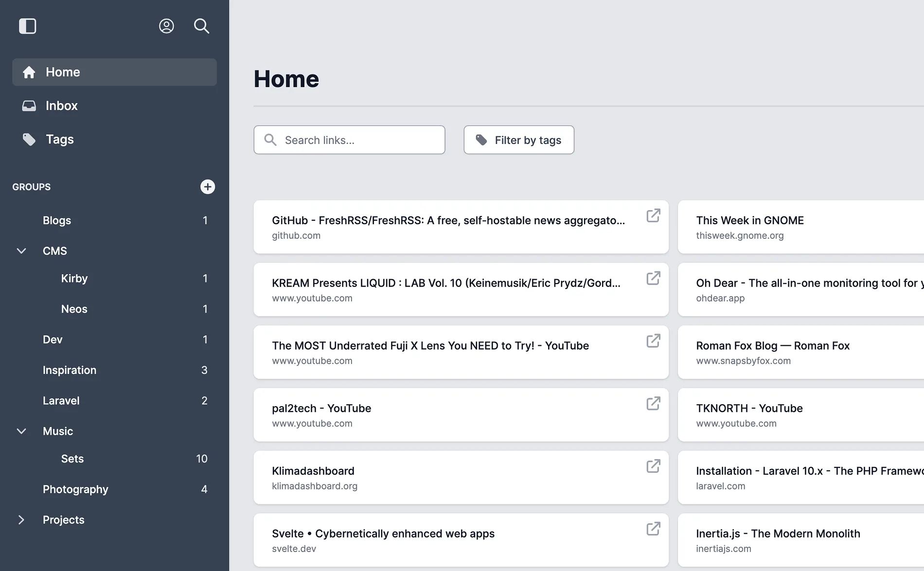Open the Inbox page
924x571 pixels.
[x=114, y=106]
